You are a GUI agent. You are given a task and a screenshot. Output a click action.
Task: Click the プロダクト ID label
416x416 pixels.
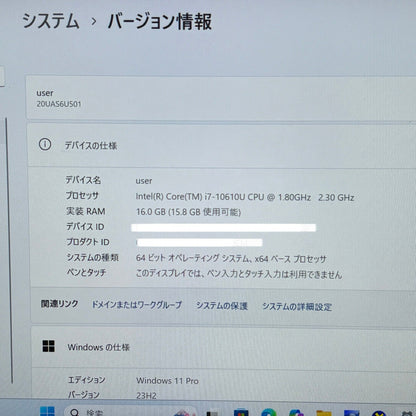click(x=88, y=242)
